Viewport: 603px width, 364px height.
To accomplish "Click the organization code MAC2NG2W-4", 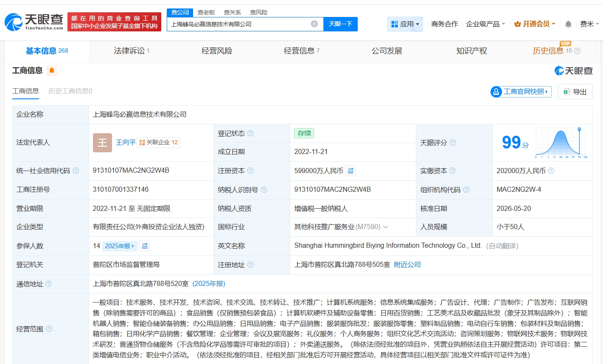I will [519, 189].
